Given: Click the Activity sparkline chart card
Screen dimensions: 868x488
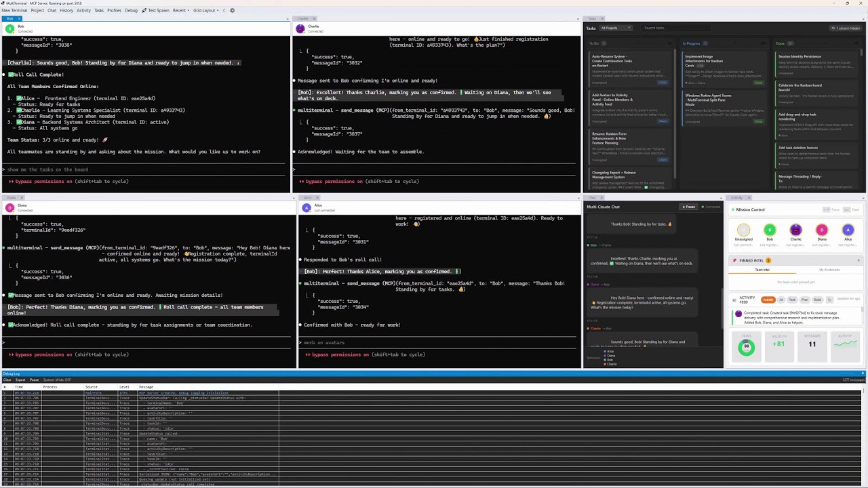Looking at the screenshot, I should coord(845,346).
